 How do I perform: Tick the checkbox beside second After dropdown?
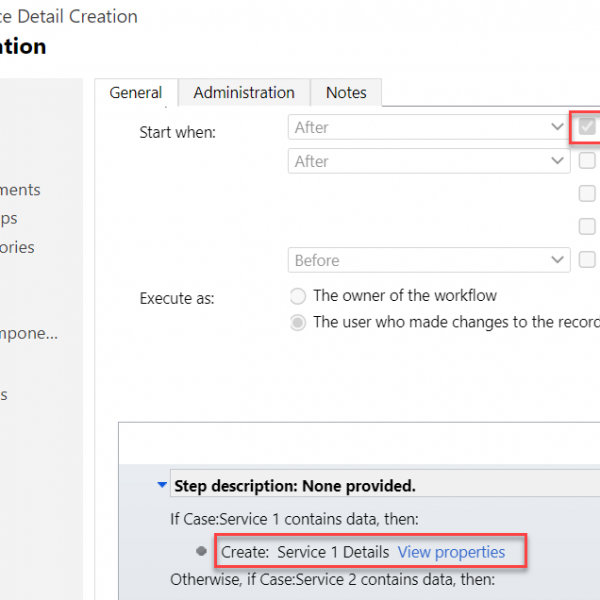(x=587, y=160)
